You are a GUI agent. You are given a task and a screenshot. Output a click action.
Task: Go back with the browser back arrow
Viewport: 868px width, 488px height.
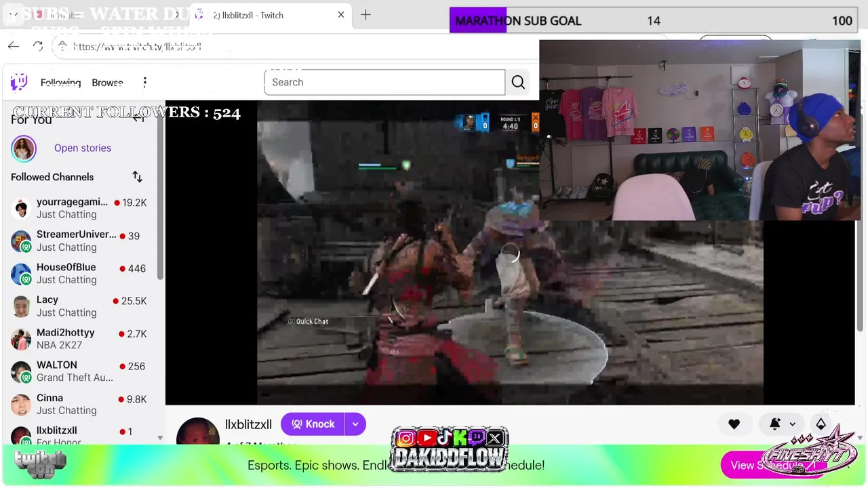(14, 46)
